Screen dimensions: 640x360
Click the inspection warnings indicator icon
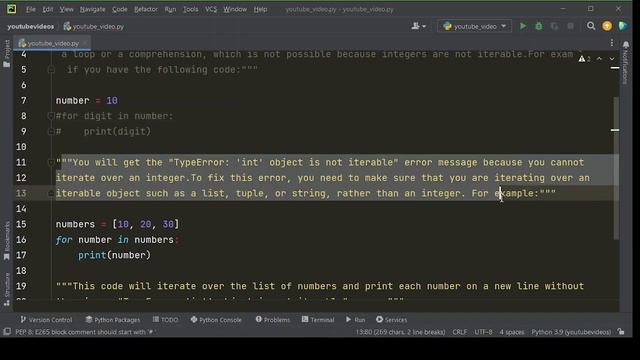[x=584, y=59]
